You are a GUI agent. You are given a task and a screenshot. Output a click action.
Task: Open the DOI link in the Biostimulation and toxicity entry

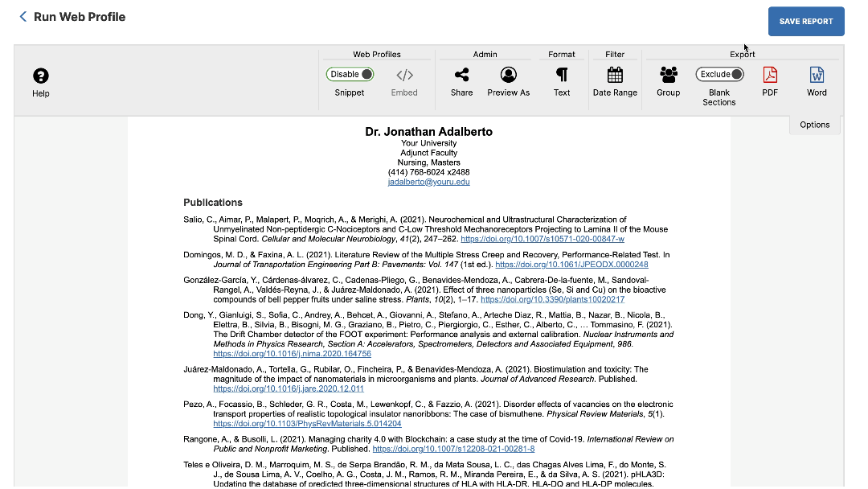[x=288, y=388]
